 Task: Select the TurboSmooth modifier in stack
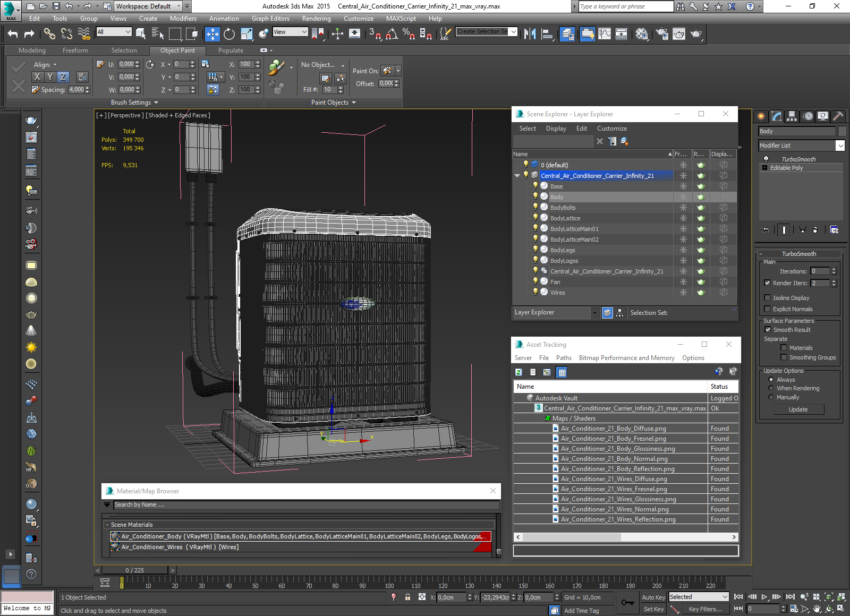click(x=798, y=159)
